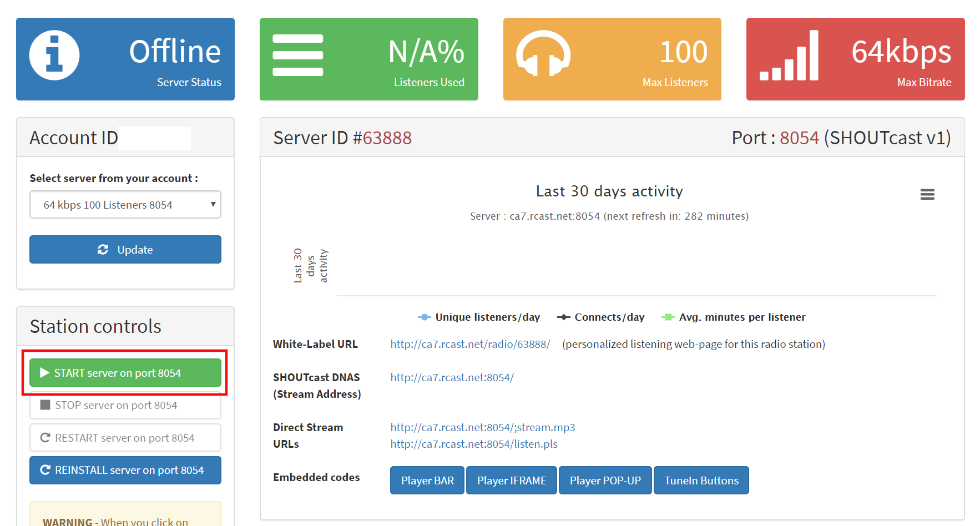Click the reinstall icon on REINSTALL button

pos(46,470)
